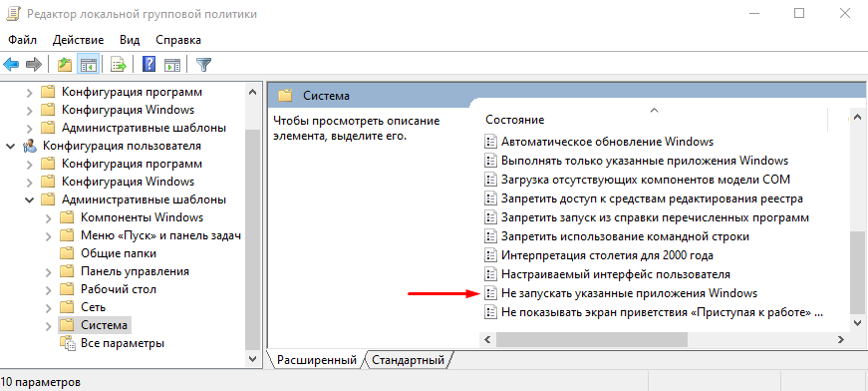This screenshot has height=391, width=868.
Task: Click the policy icon beside Запретить использование командной строки
Action: click(x=490, y=236)
